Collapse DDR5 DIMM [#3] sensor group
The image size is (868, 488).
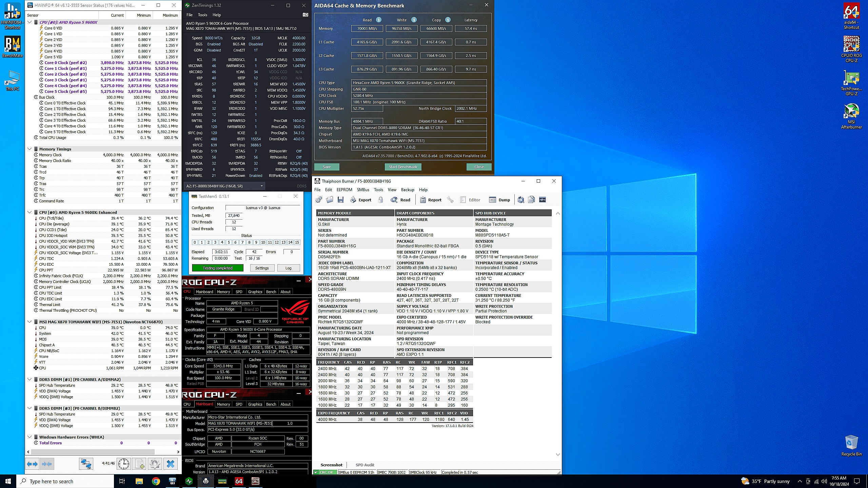click(29, 408)
